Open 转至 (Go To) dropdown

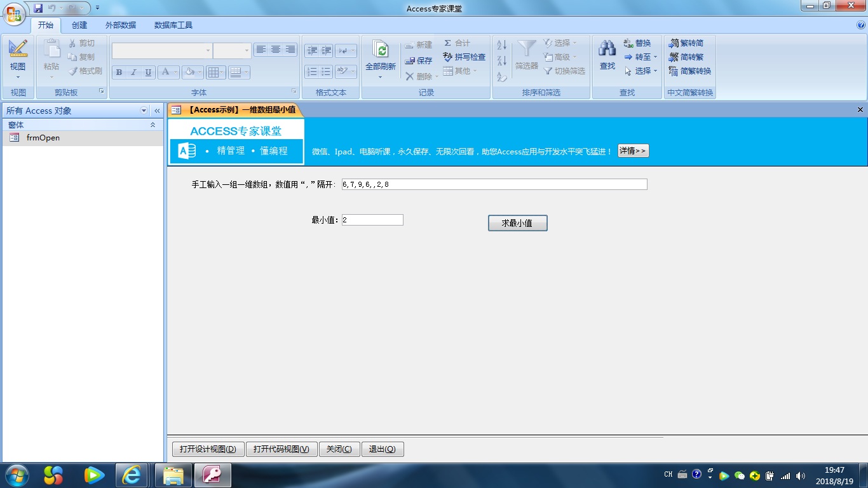coord(641,57)
